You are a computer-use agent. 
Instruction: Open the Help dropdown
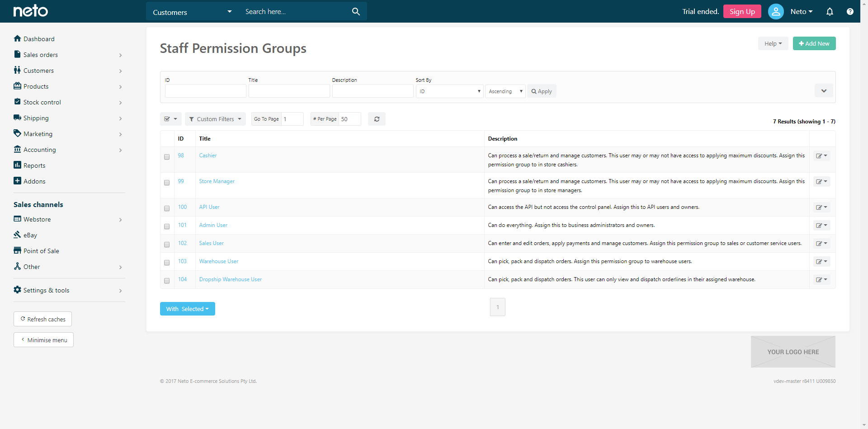(x=773, y=43)
